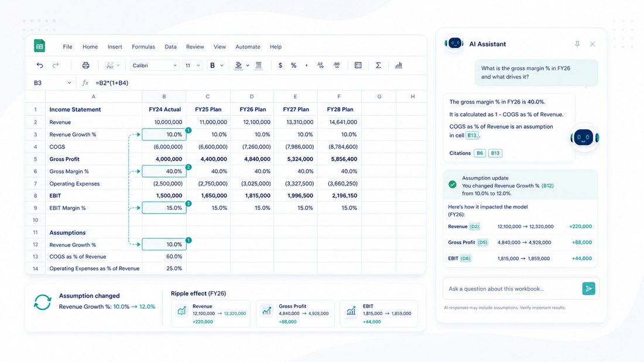Select the FY28 Plan Revenue cell 14,641,000
Screen dimensions: 644x362
[x=339, y=122]
